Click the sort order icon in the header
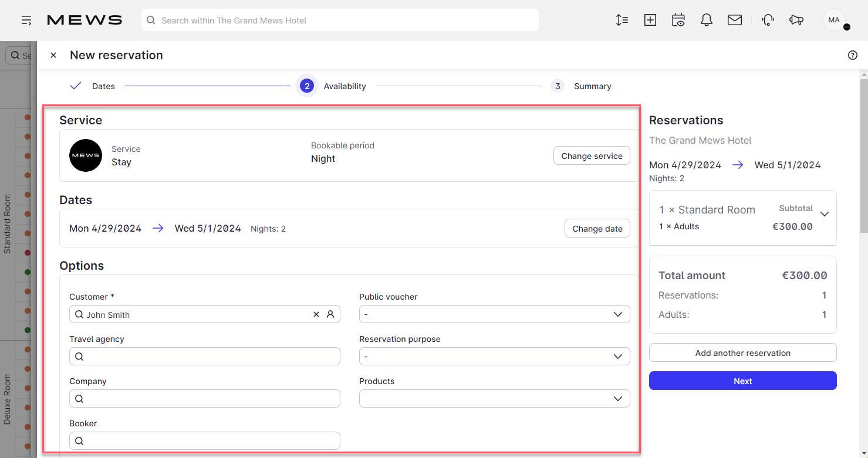Viewport: 868px width, 458px height. pos(622,19)
